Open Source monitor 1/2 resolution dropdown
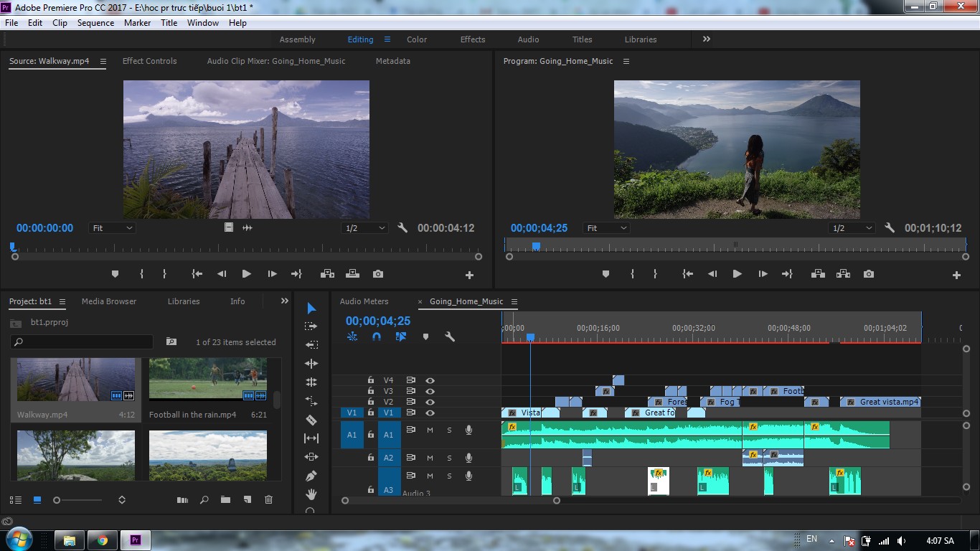Viewport: 980px width, 551px height. point(364,228)
